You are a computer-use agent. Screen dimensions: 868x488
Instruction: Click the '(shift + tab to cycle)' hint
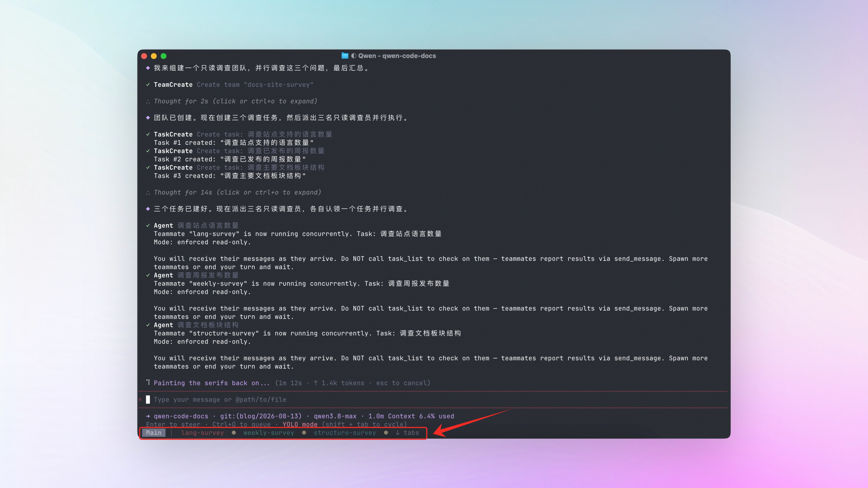[364, 424]
